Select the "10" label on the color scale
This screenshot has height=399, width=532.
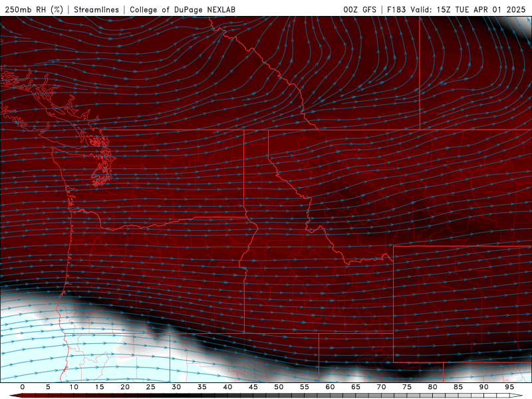point(74,387)
